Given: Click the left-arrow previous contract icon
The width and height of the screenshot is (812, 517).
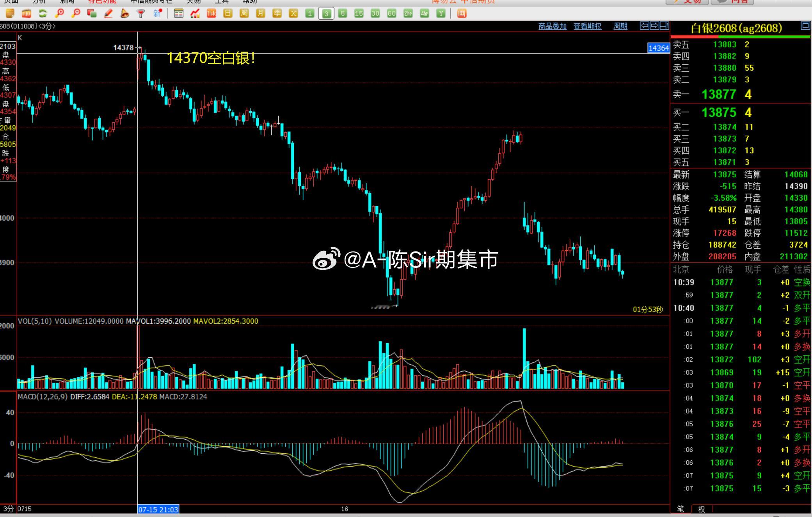Looking at the screenshot, I should 645,26.
